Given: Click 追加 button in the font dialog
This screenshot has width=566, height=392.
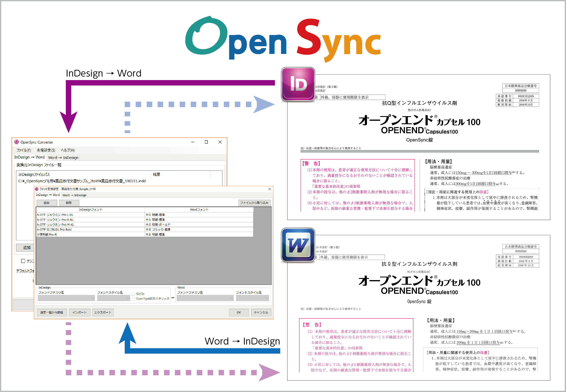Looking at the screenshot, I should point(47,203).
